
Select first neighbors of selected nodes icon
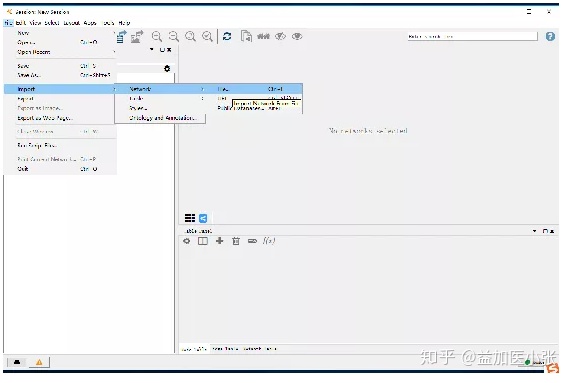click(263, 36)
